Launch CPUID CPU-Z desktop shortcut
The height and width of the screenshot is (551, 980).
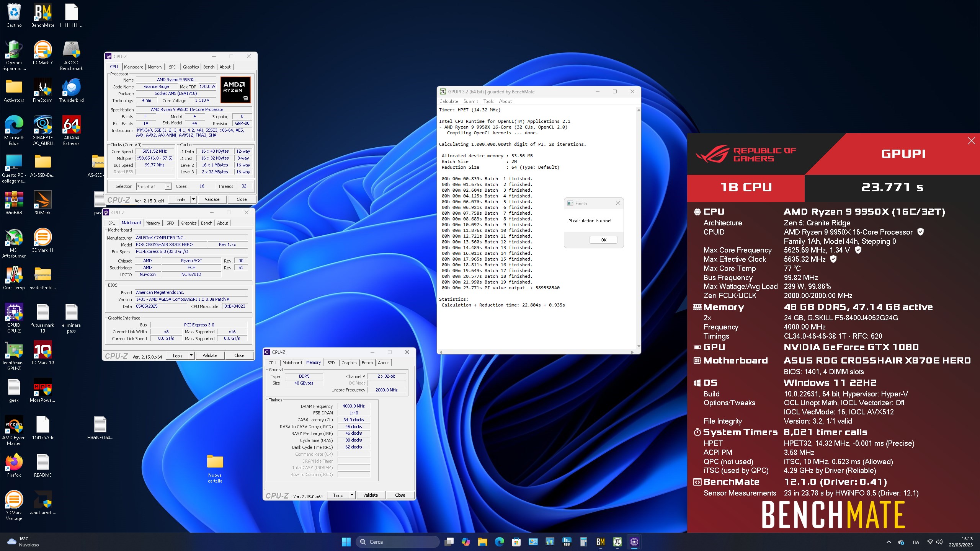pos(14,318)
